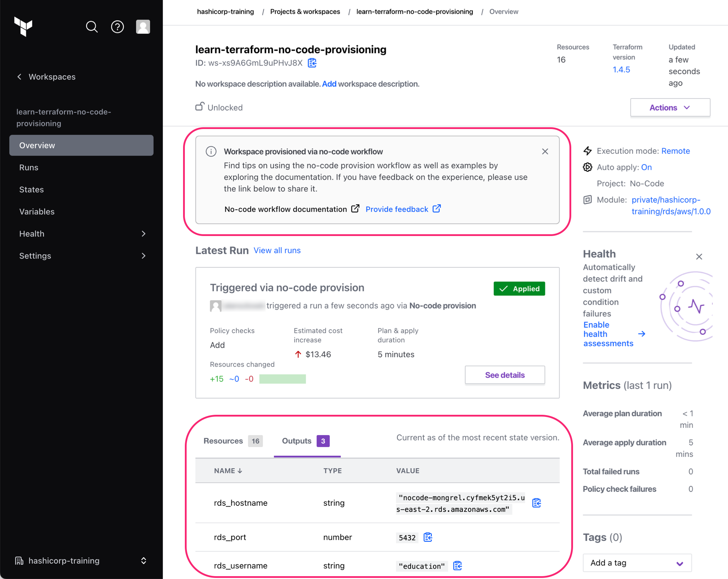
Task: Open the Runs sidebar item
Action: (29, 167)
